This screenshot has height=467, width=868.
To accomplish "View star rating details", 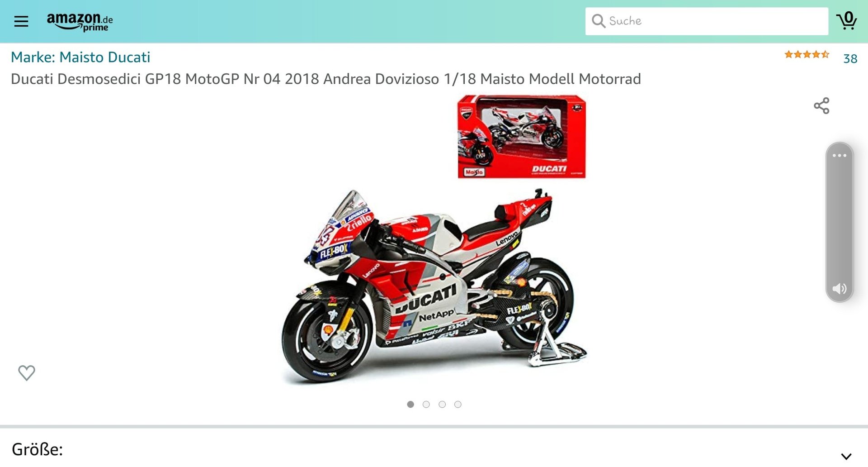I will (807, 55).
